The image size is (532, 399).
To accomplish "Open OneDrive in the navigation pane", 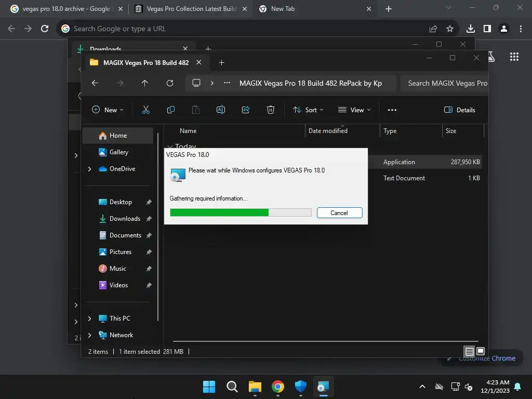I will [x=122, y=169].
